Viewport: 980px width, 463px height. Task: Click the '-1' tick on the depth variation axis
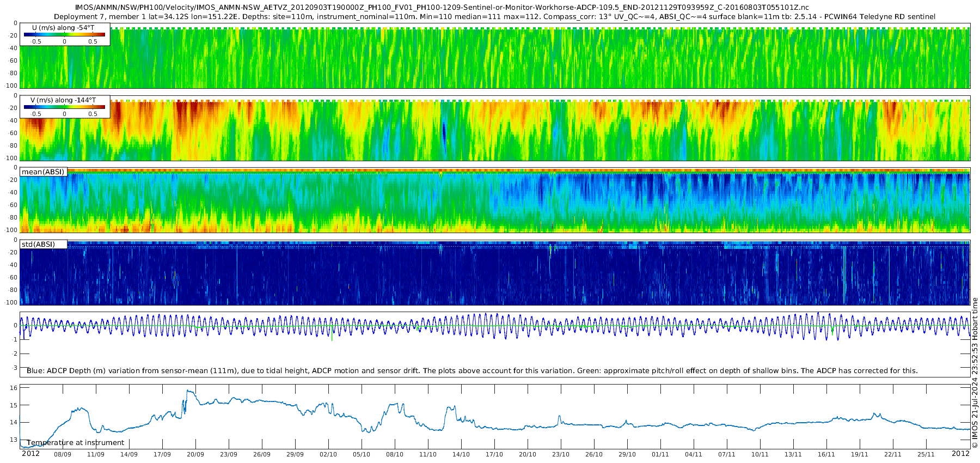(15, 340)
